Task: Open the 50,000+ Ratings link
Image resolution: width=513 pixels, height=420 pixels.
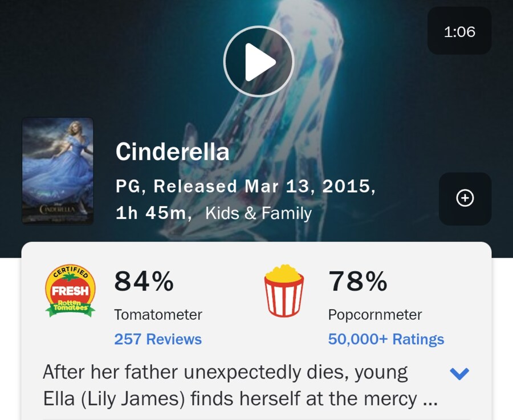Action: [386, 340]
